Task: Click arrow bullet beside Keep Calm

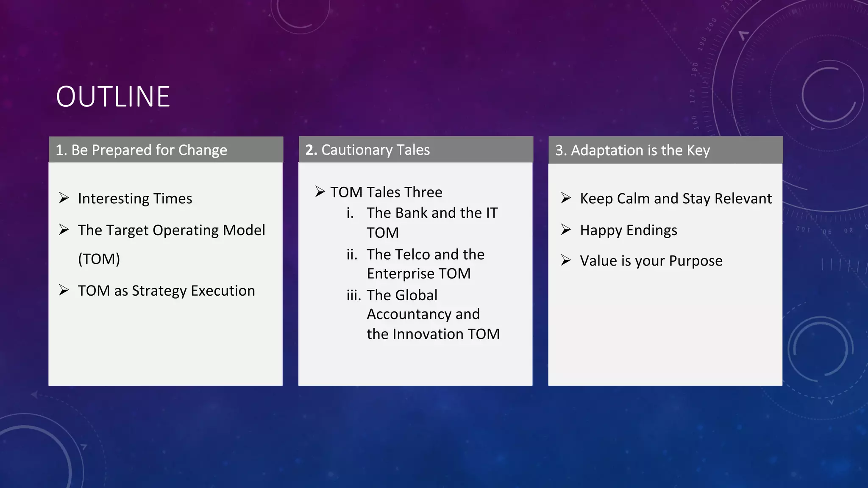Action: [566, 198]
